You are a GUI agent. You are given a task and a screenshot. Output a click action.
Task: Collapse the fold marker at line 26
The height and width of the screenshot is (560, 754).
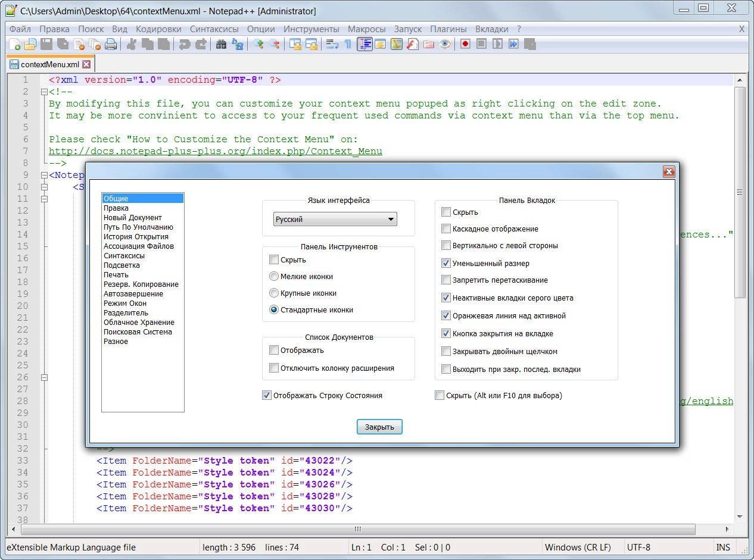[44, 377]
